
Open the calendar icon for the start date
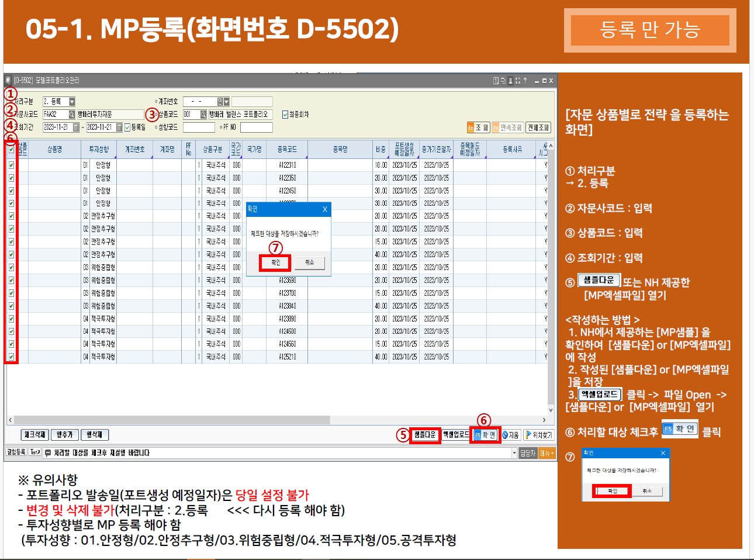(76, 127)
